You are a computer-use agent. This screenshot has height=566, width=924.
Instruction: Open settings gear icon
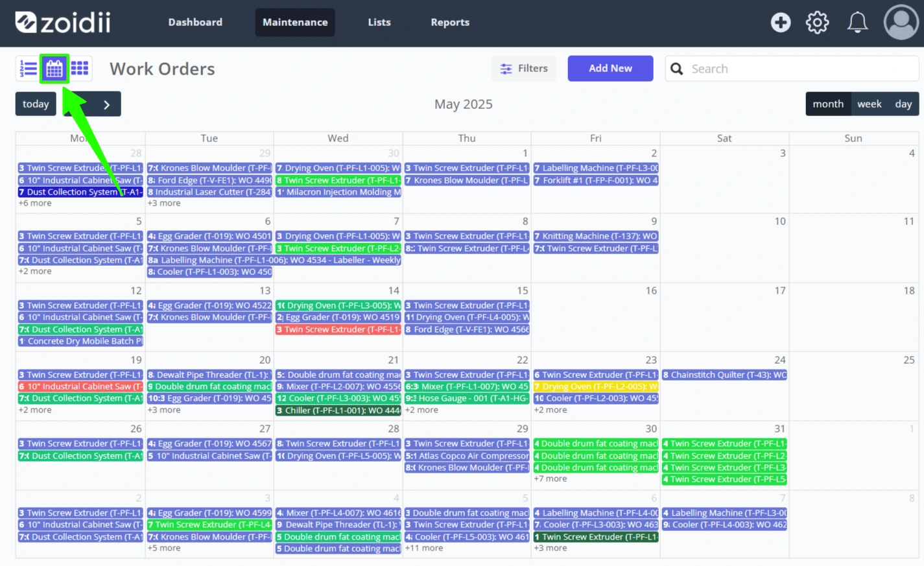click(x=817, y=23)
